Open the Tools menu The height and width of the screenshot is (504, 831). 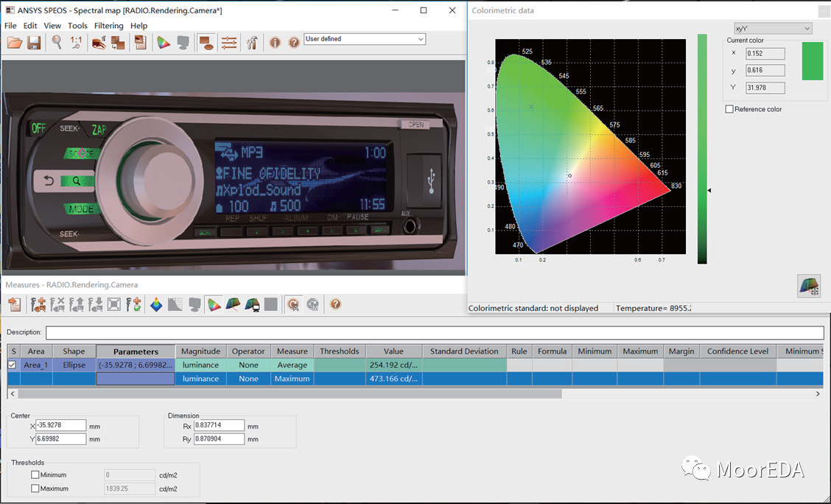[77, 26]
